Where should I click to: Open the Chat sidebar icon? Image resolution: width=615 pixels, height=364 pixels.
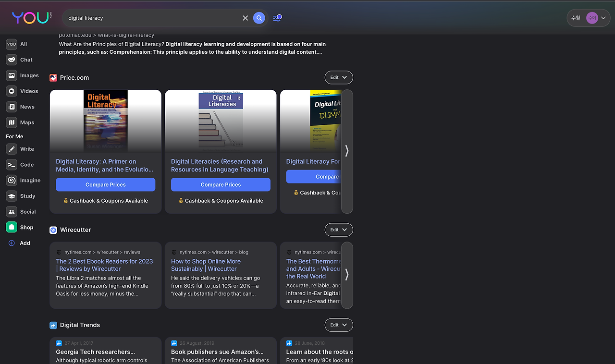(12, 60)
